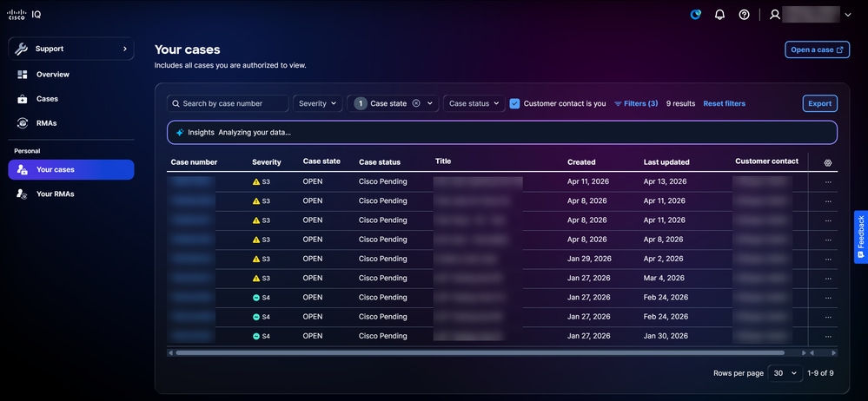Open the Feedback side tab
The height and width of the screenshot is (401, 868).
[x=861, y=237]
